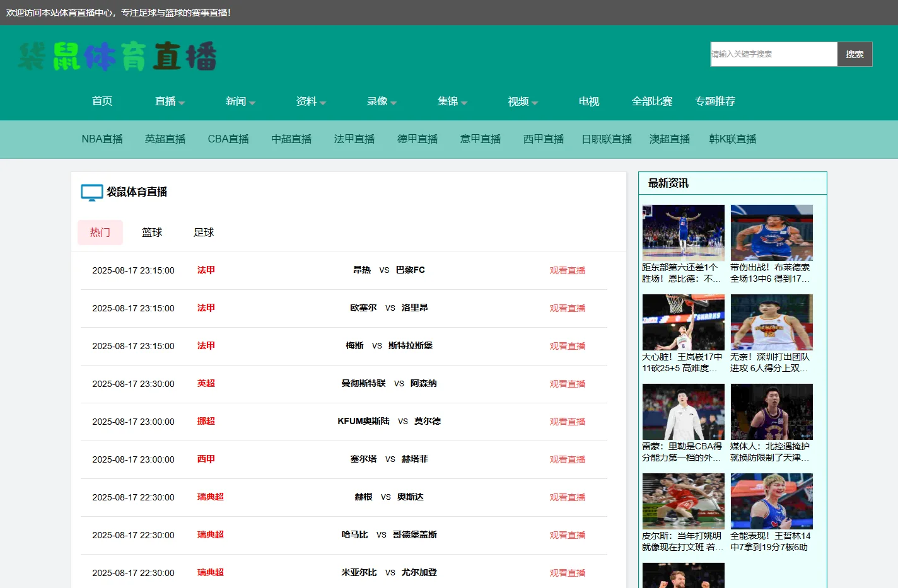Open thumbnail for 北控遇掩护 news article
The width and height of the screenshot is (898, 588).
coord(772,412)
